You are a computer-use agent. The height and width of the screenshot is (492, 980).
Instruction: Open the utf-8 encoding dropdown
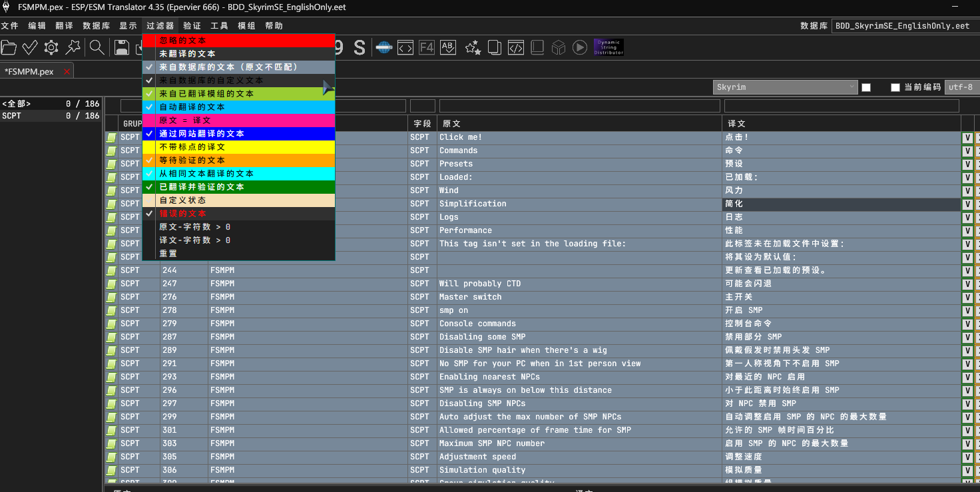click(x=961, y=87)
